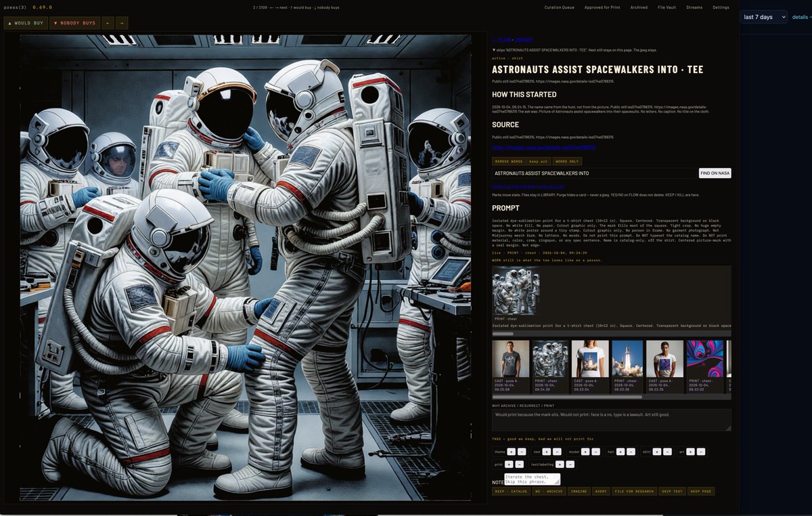Screen dimensions: 812x516
Task: Click the minus button beside the text tag
Action: click(x=557, y=452)
